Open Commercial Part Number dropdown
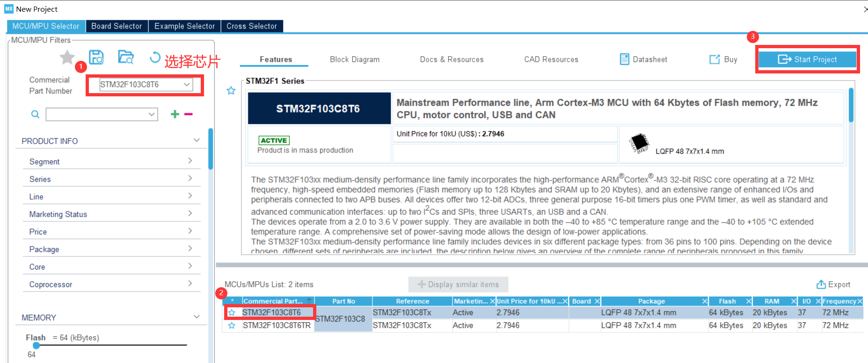The height and width of the screenshot is (363, 868). [187, 84]
